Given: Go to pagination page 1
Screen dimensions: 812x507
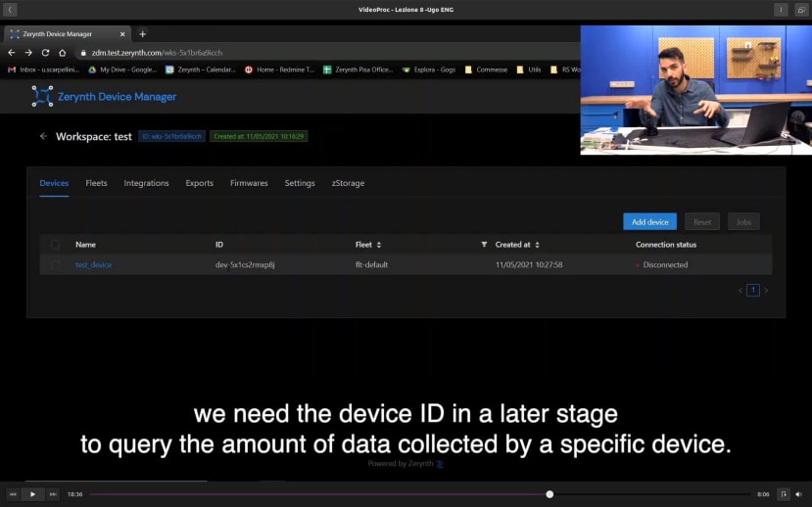Looking at the screenshot, I should [x=753, y=291].
